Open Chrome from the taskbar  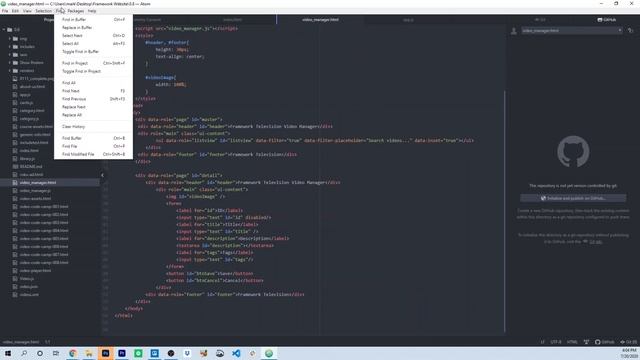(73, 353)
